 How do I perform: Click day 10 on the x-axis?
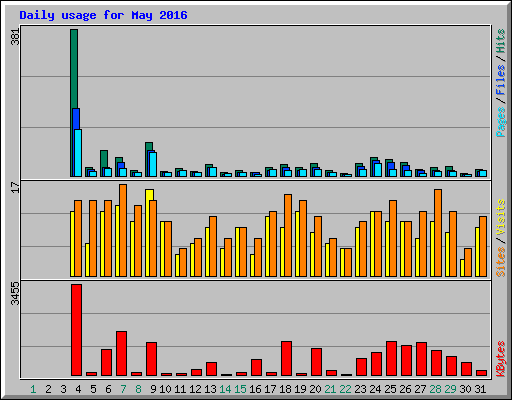pyautogui.click(x=165, y=389)
